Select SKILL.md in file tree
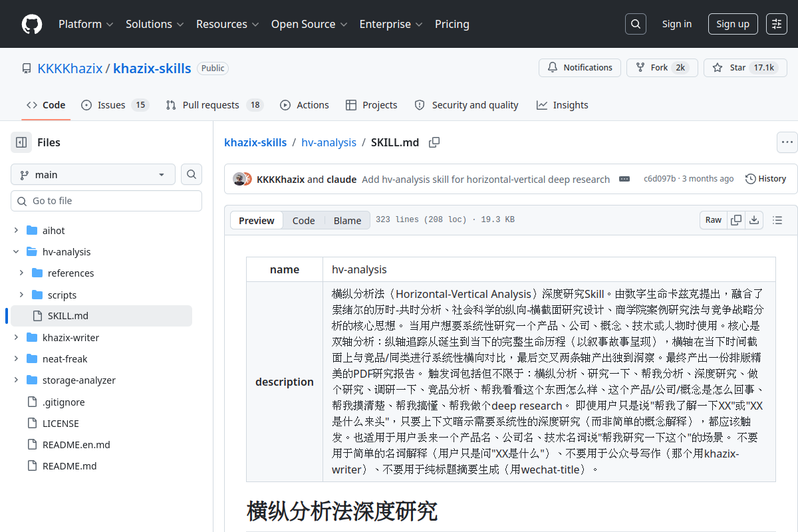The width and height of the screenshot is (798, 532). point(101,316)
